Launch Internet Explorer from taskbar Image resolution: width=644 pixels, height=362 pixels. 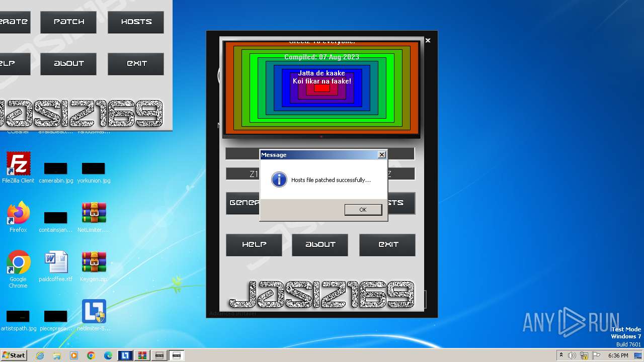pyautogui.click(x=40, y=355)
